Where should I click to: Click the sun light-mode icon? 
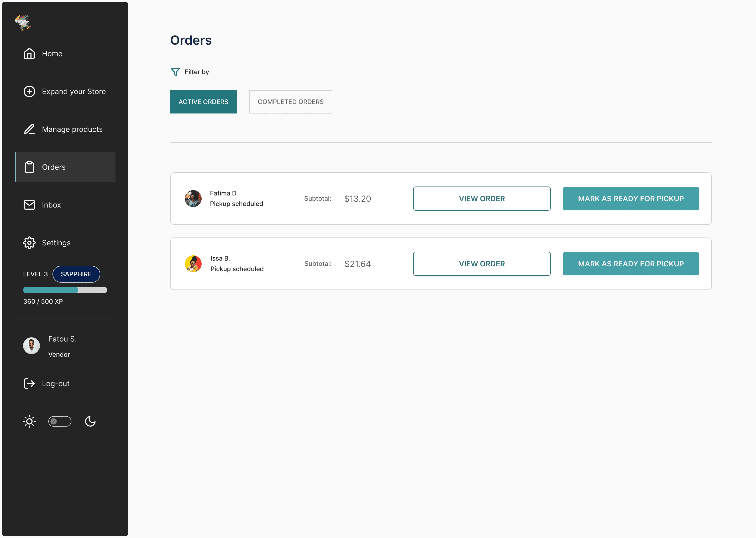(29, 421)
